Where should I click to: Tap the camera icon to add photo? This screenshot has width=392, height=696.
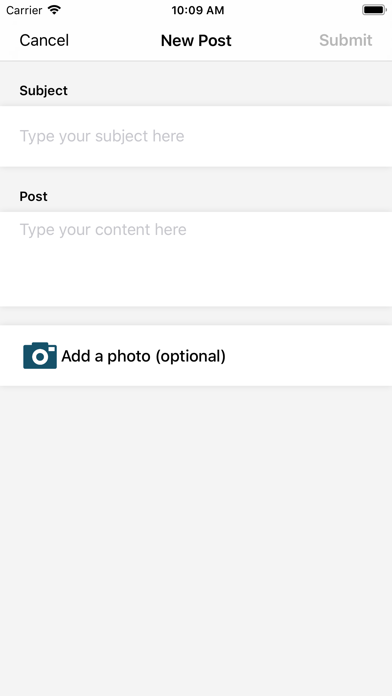(40, 356)
